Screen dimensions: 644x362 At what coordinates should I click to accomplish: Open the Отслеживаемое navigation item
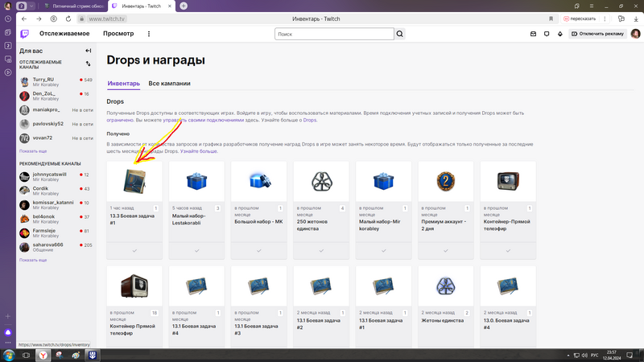pos(64,34)
